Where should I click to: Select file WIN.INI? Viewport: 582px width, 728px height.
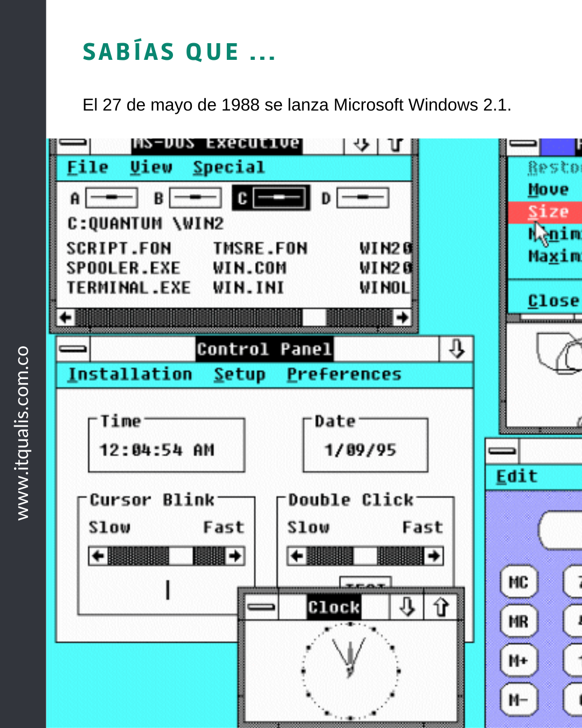point(248,287)
